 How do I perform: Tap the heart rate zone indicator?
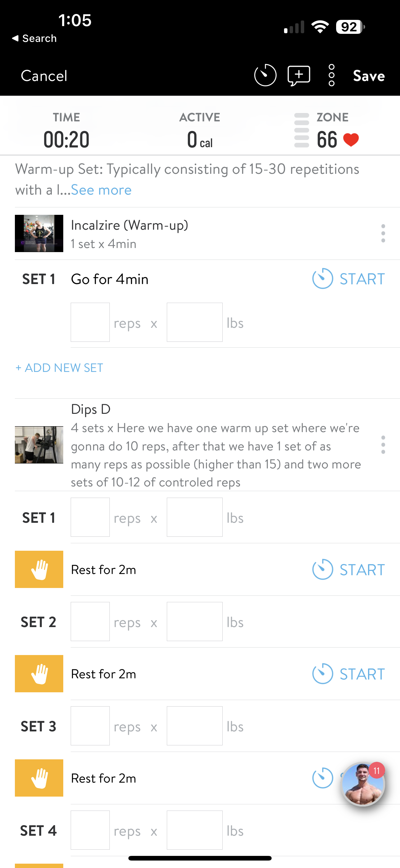327,131
